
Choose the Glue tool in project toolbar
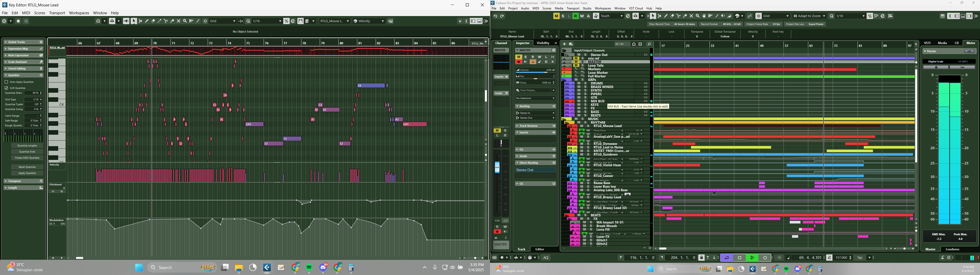click(685, 16)
